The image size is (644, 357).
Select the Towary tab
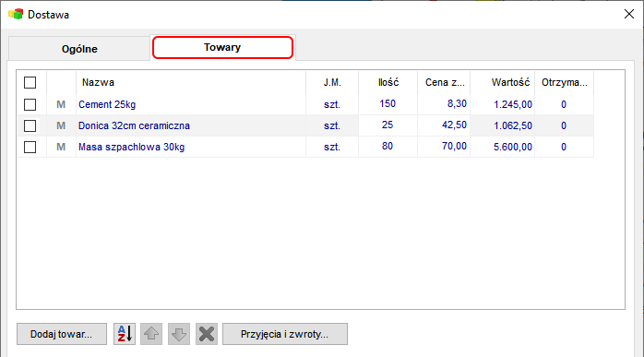click(x=222, y=48)
